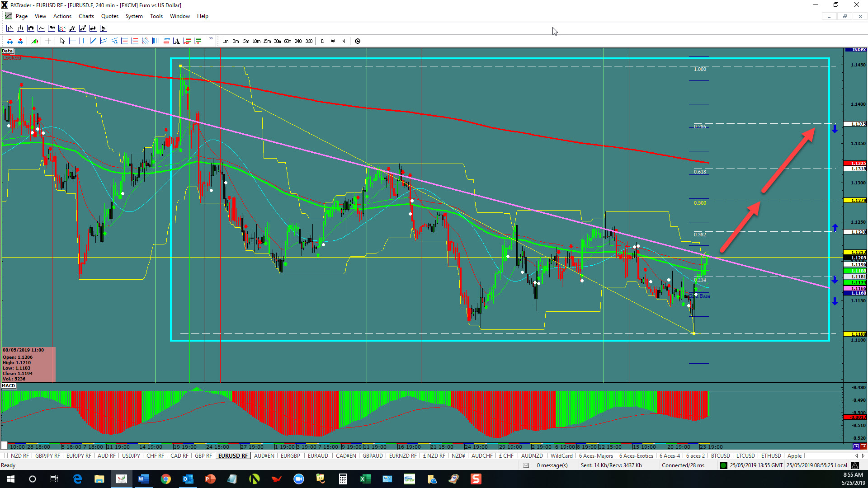Image resolution: width=868 pixels, height=488 pixels.
Task: Click the OHLC data box for 08/05/2019
Action: tap(28, 365)
